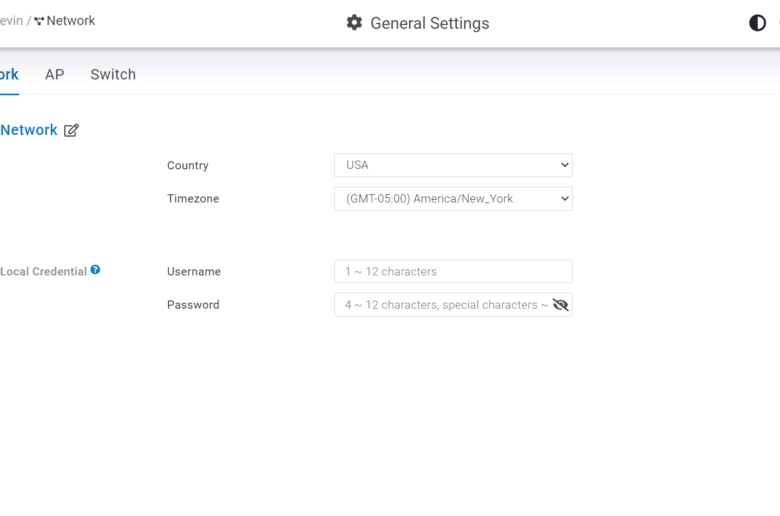Image resolution: width=780 pixels, height=516 pixels.
Task: Click the Country dropdown chevron arrow
Action: pos(565,165)
